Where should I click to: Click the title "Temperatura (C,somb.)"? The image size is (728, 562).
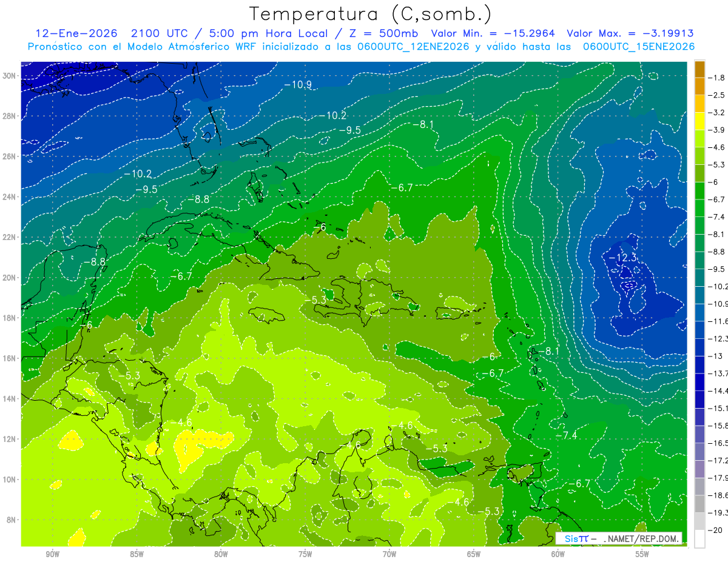point(371,14)
